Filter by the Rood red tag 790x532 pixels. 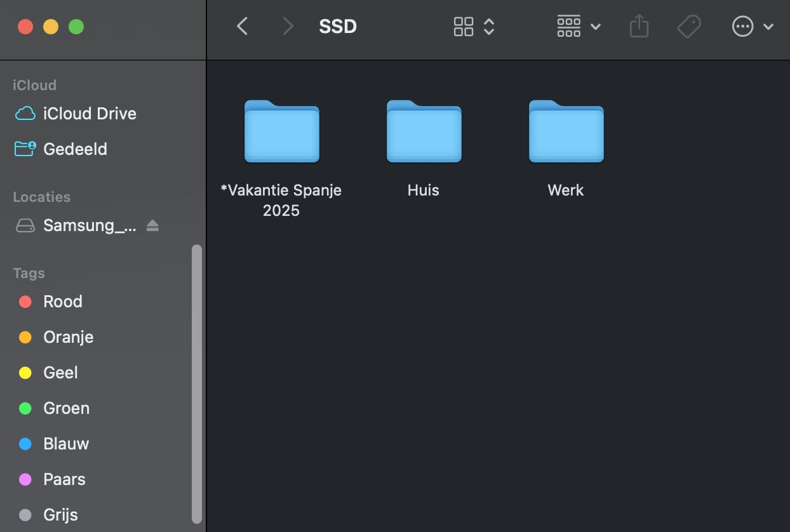click(x=62, y=302)
